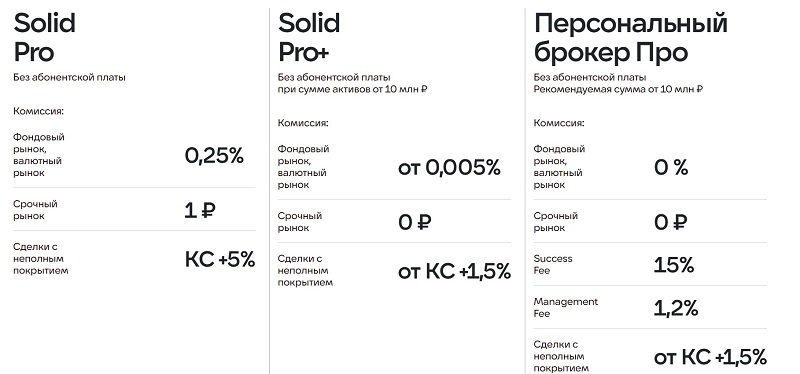Select the 0,25% commission value in Solid Pro
Screen dimensions: 800x374
(214, 156)
